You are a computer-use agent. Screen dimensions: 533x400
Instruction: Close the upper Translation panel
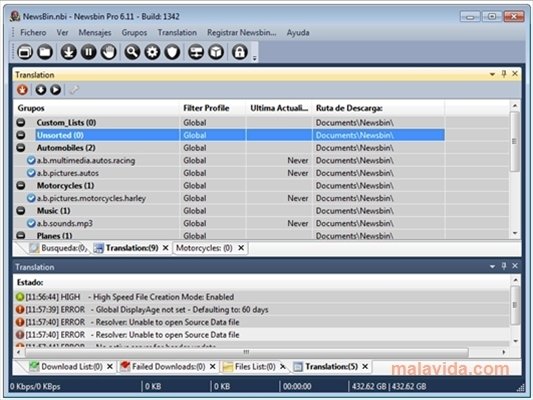(x=515, y=74)
